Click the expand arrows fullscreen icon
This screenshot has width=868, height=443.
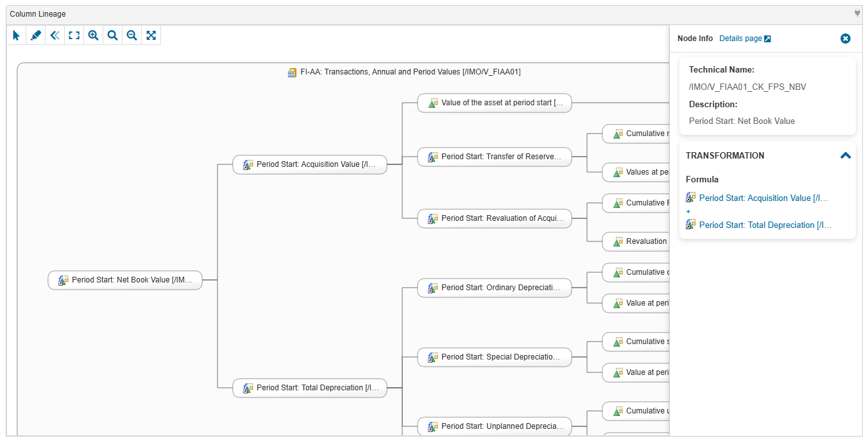coord(151,35)
